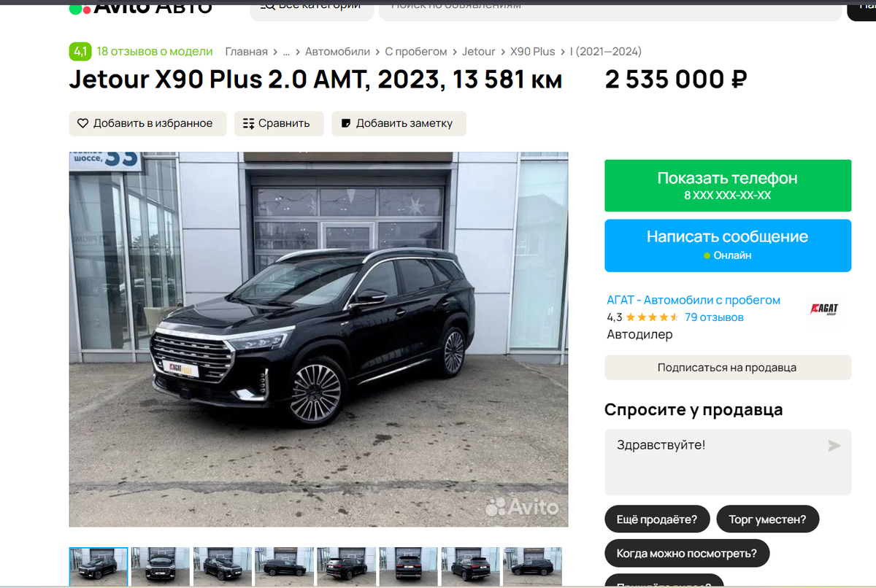Expand the collapsed breadcrumb ellipsis
The image size is (876, 588).
[x=286, y=52]
